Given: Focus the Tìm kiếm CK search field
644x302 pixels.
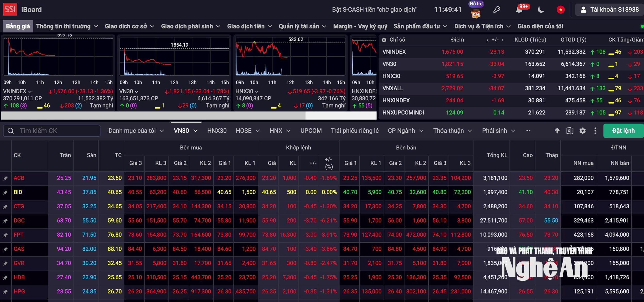Looking at the screenshot, I should (x=52, y=131).
